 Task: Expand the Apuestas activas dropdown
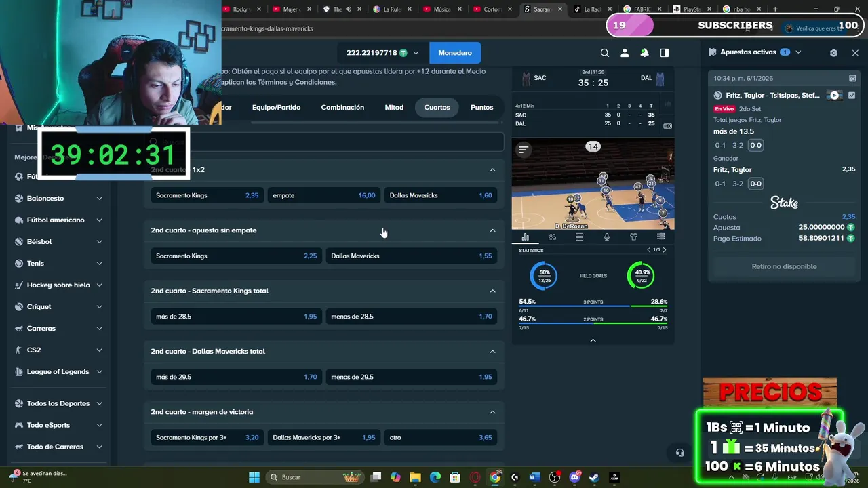click(x=798, y=52)
